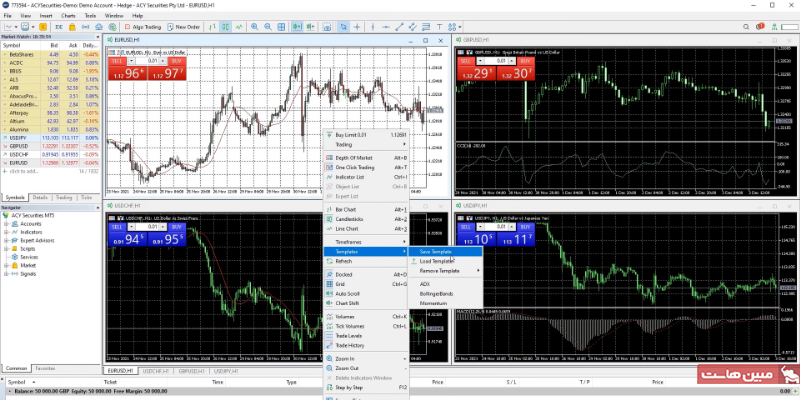This screenshot has width=800, height=400.
Task: Toggle Tick Volumes in the context menu
Action: tap(366, 327)
